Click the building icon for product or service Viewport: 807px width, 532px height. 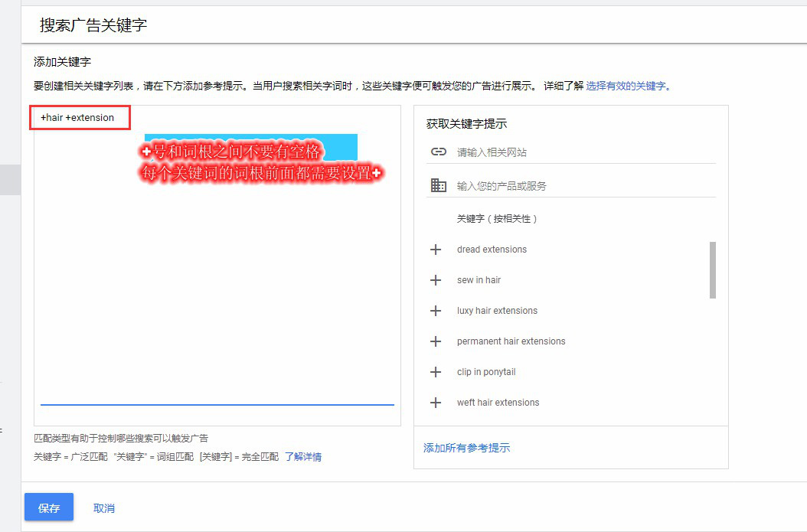[x=438, y=185]
